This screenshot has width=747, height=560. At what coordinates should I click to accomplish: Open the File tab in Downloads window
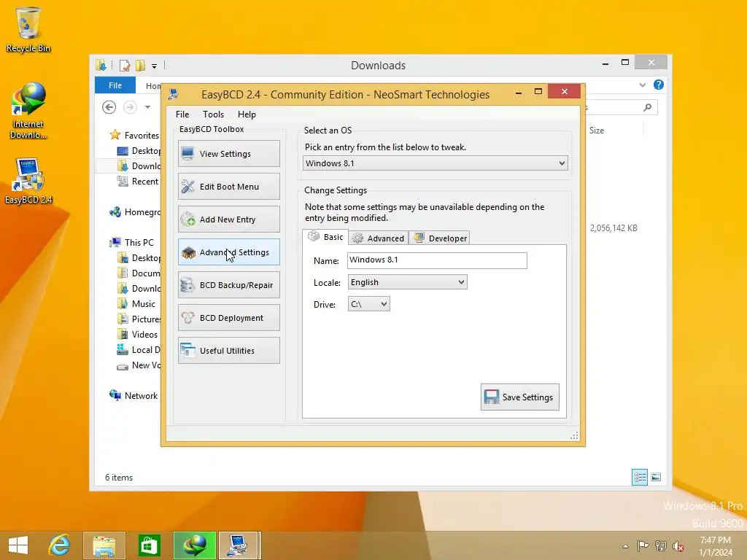point(115,85)
